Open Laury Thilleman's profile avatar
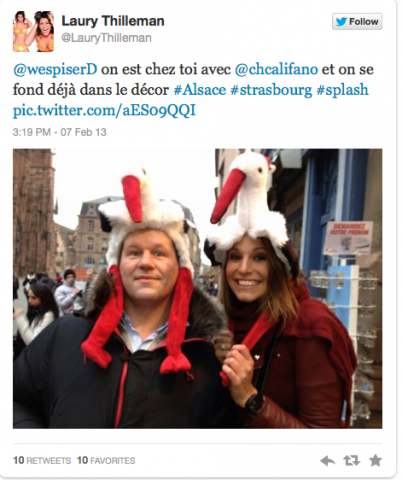This screenshot has height=480, width=402. coord(33,31)
